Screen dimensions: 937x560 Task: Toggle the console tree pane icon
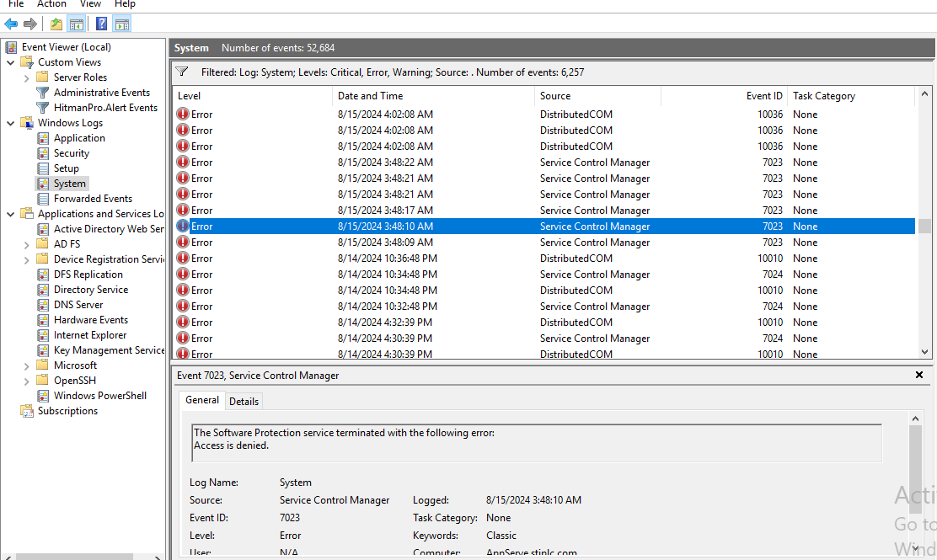(x=77, y=24)
